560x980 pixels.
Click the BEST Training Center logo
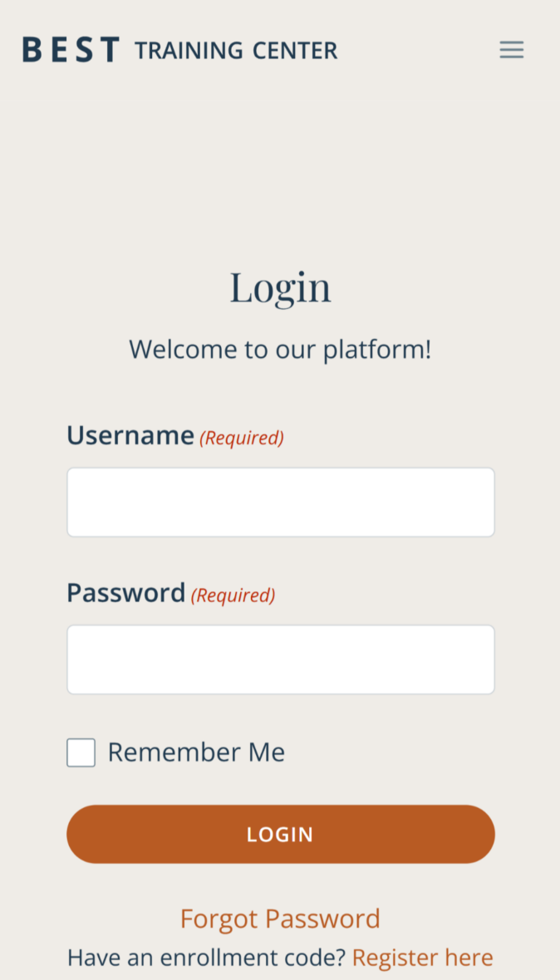coord(179,49)
